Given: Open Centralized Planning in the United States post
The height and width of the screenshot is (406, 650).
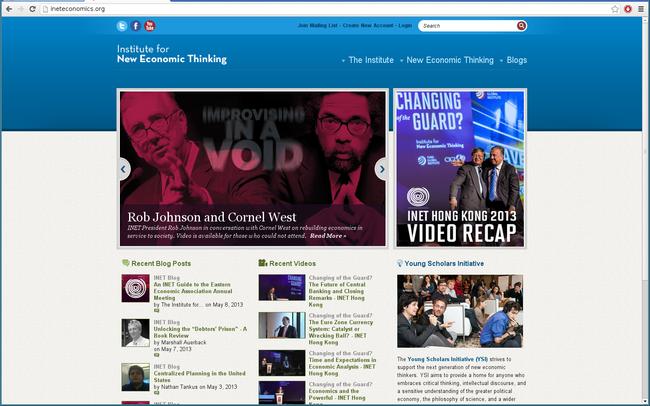Looking at the screenshot, I should pyautogui.click(x=199, y=377).
